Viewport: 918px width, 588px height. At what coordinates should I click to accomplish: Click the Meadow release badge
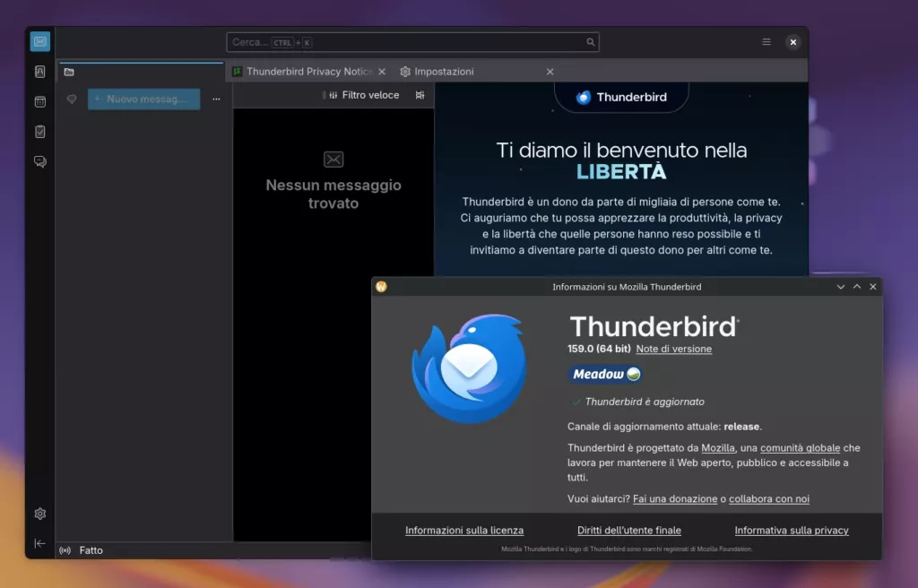pos(605,375)
